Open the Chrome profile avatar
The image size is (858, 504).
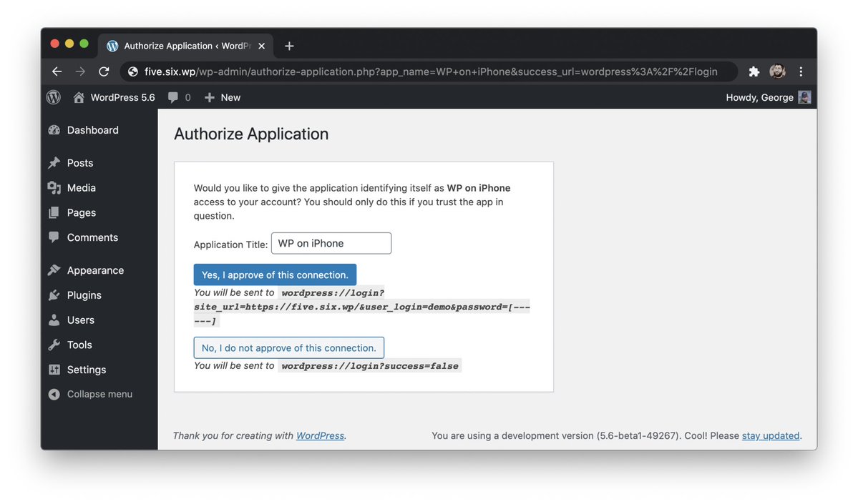click(x=778, y=71)
